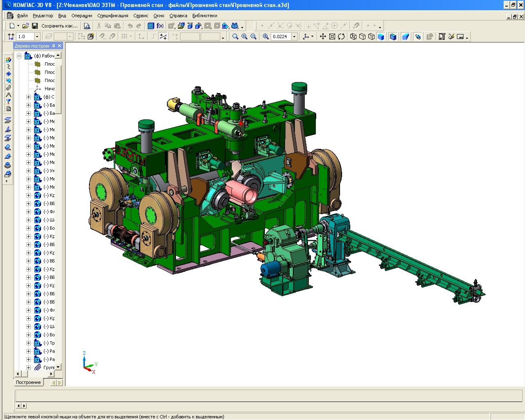Click inside the zoom factor 0.0224 field
The height and width of the screenshot is (420, 525).
(x=281, y=37)
